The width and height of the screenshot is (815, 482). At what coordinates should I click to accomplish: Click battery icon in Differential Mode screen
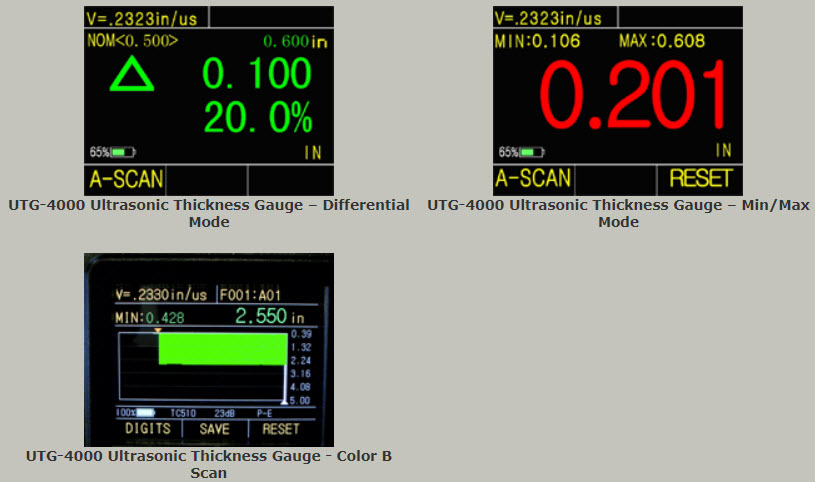123,152
